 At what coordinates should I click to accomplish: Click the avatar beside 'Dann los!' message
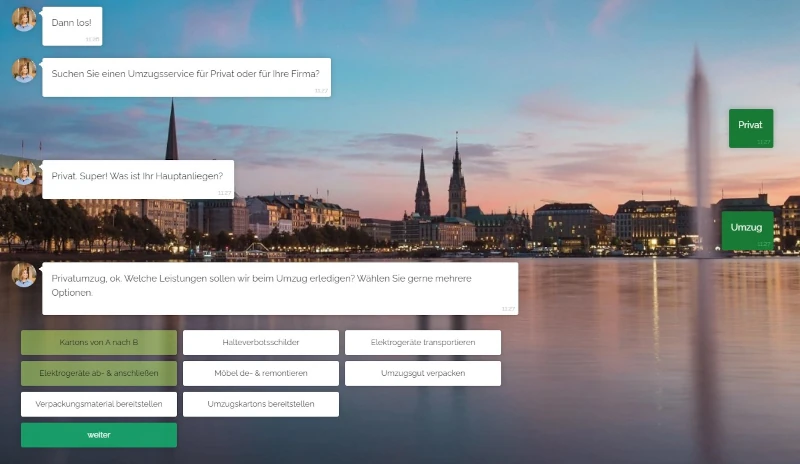[x=24, y=19]
